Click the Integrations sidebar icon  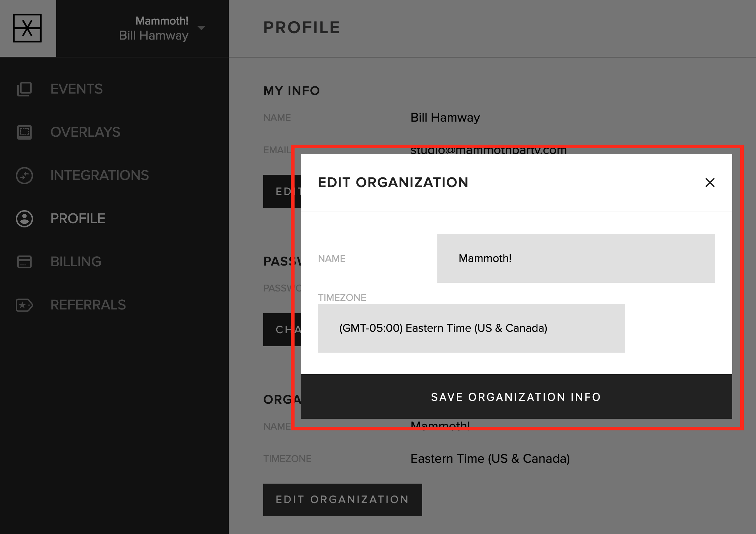(24, 175)
